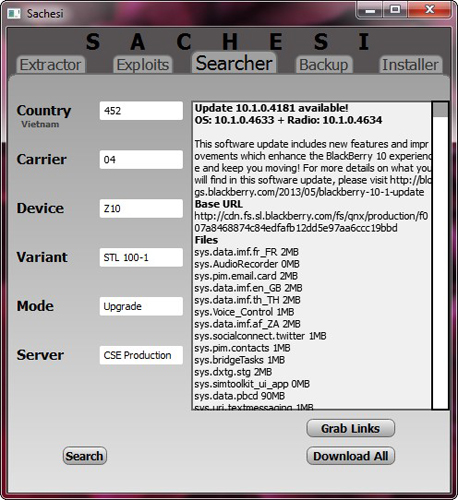Switch to the Extractor tab

point(51,65)
